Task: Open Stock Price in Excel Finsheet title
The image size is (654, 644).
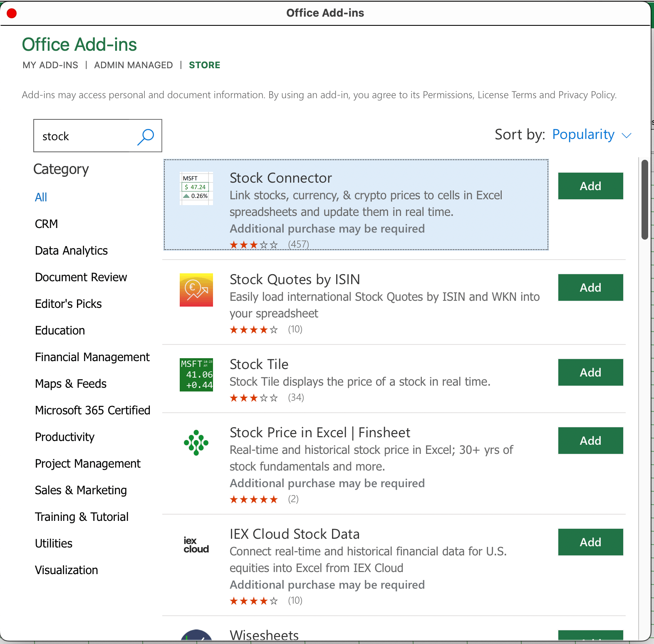Action: click(x=320, y=433)
